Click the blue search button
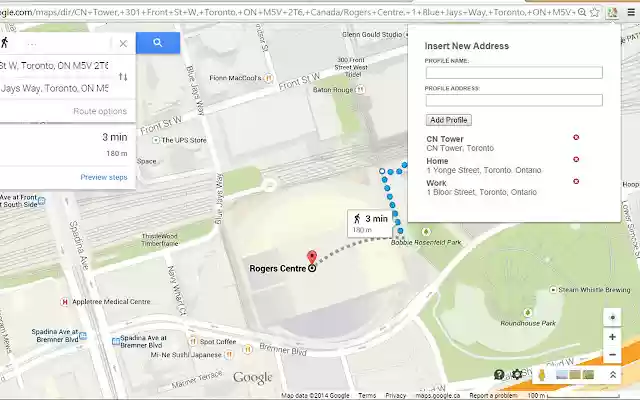The width and height of the screenshot is (640, 400). click(158, 42)
